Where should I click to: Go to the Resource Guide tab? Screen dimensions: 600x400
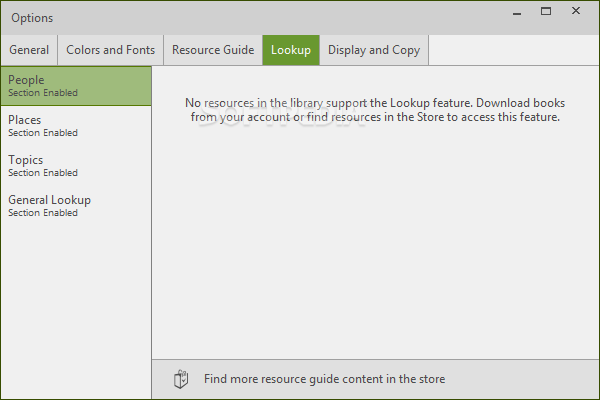212,50
